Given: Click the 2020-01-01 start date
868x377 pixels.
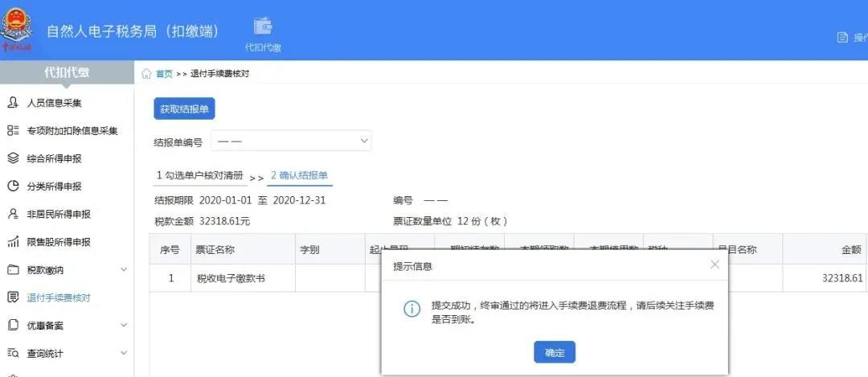Looking at the screenshot, I should tap(225, 200).
